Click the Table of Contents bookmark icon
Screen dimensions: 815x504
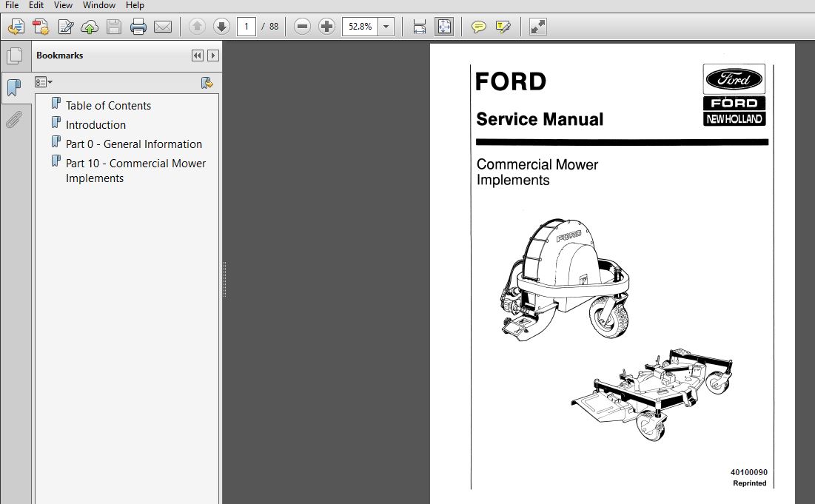56,104
